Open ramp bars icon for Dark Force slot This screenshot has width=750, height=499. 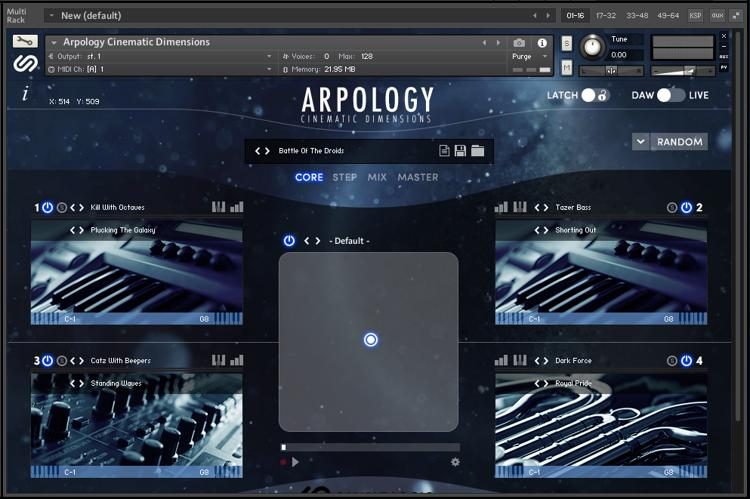501,360
